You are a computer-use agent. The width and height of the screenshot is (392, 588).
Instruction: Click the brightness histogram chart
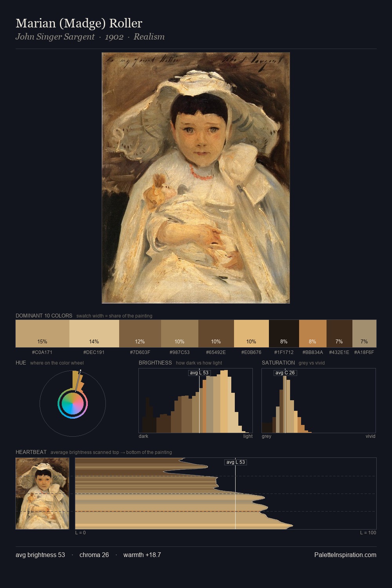(196, 401)
